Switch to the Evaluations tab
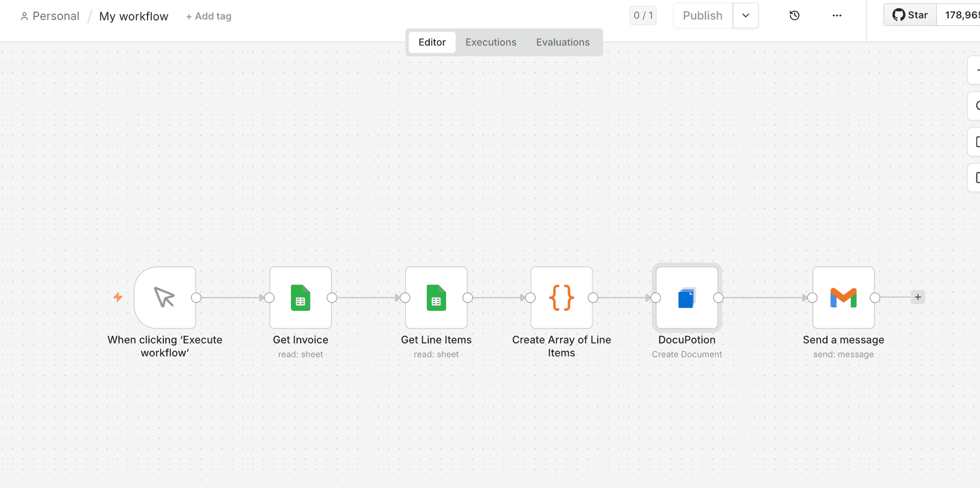Screen dimensions: 980x488 click(x=562, y=42)
